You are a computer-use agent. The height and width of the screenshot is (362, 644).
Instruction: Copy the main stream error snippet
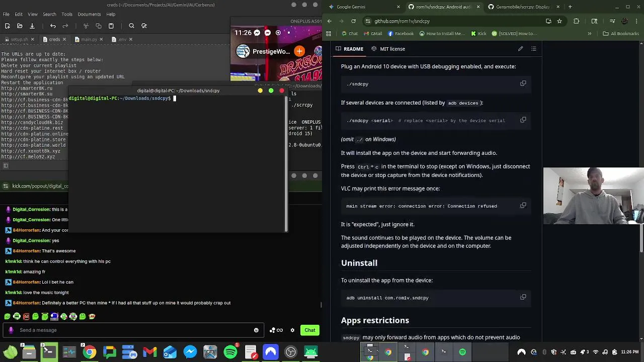[523, 206]
